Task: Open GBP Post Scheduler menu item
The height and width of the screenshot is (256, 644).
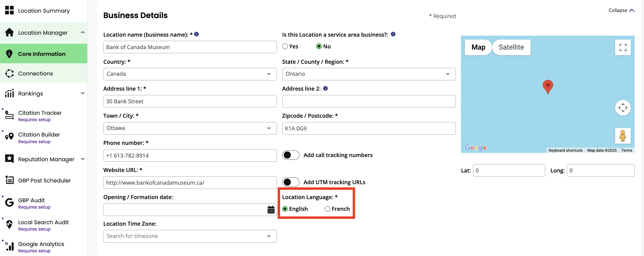Action: click(44, 180)
